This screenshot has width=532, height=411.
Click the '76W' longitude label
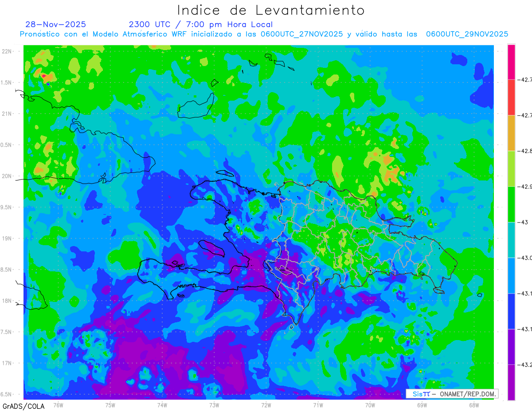coord(58,405)
